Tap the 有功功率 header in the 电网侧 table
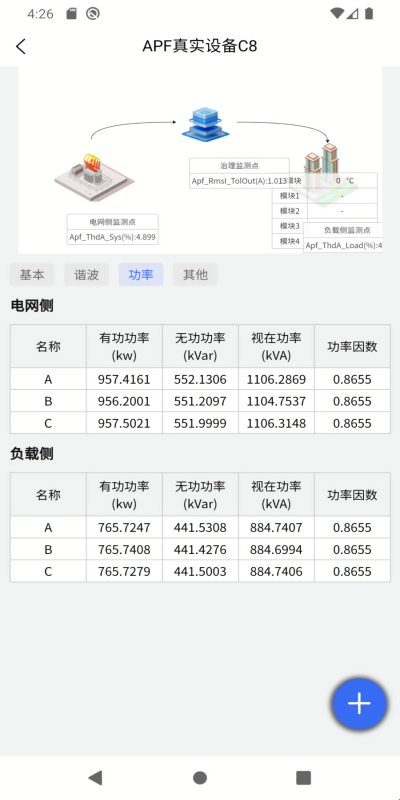This screenshot has height=800, width=400. pyautogui.click(x=124, y=346)
